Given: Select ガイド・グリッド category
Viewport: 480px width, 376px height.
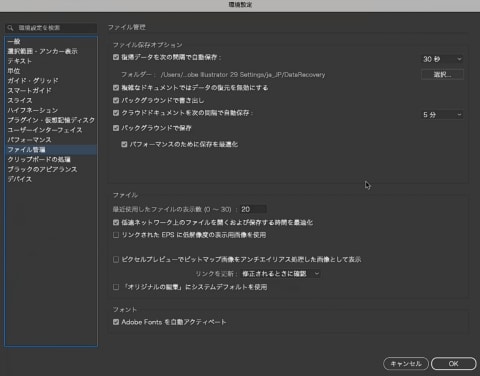Looking at the screenshot, I should [x=51, y=81].
